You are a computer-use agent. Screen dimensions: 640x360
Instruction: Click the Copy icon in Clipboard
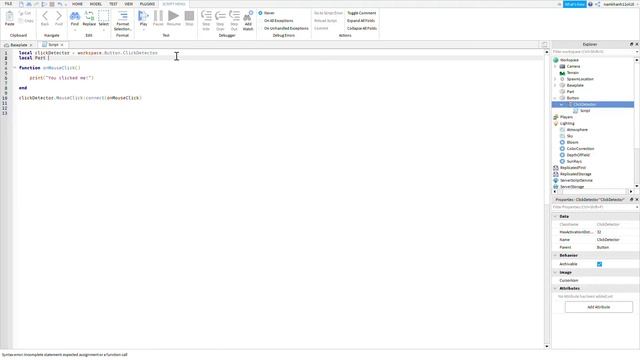pyautogui.click(x=22, y=21)
